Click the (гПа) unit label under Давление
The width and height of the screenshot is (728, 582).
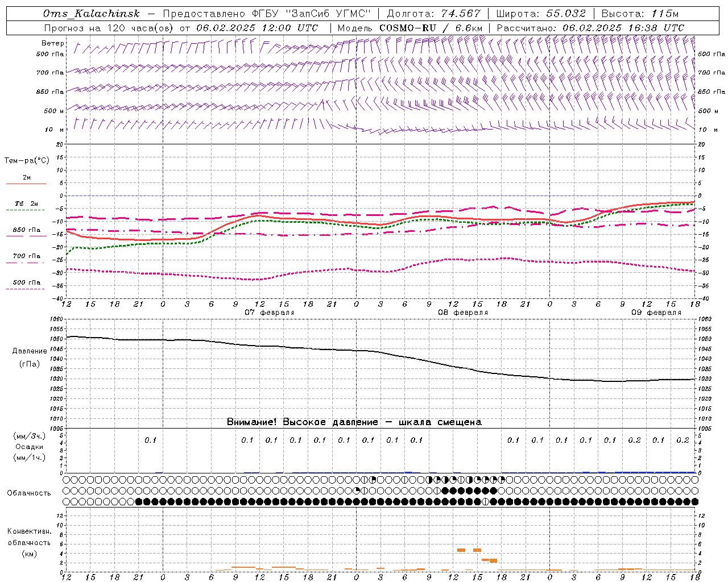[x=30, y=364]
